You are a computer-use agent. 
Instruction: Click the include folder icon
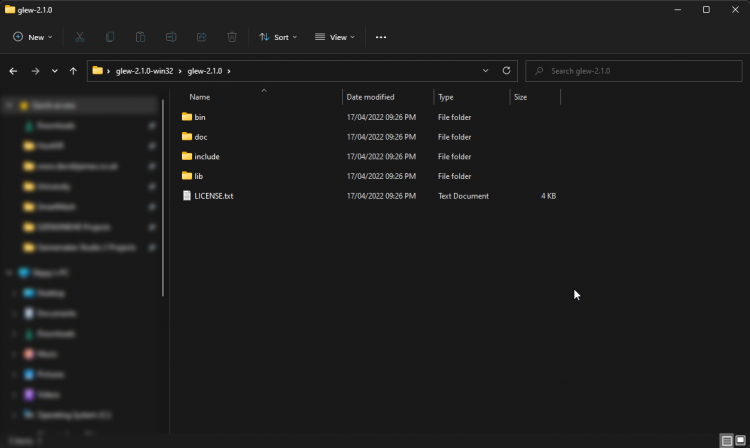[x=187, y=156]
